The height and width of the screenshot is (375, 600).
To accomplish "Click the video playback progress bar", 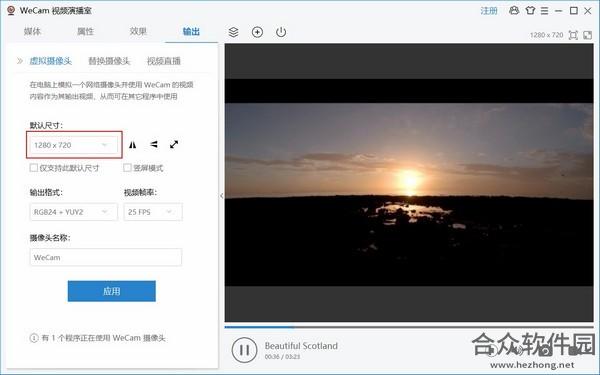I will click(409, 327).
